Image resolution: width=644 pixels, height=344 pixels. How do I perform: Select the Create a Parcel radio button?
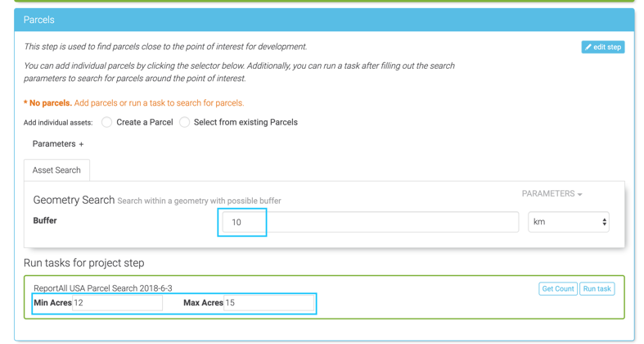[x=106, y=122]
